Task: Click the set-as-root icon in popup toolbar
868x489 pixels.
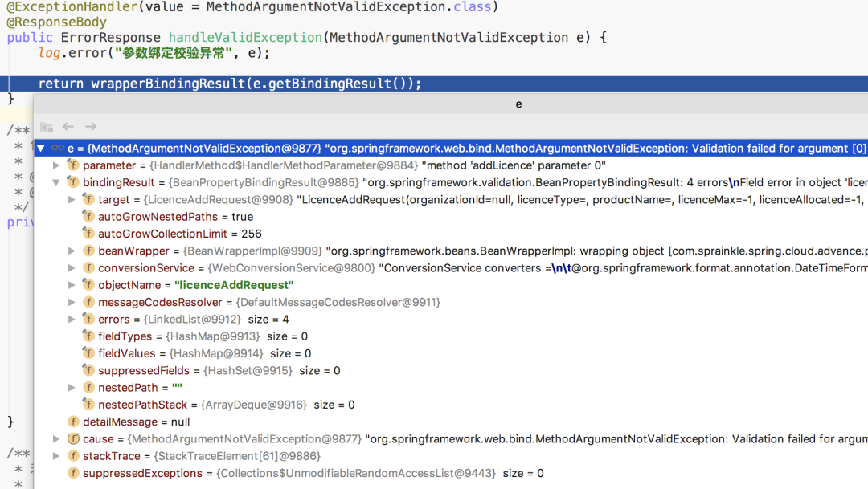Action: [47, 127]
